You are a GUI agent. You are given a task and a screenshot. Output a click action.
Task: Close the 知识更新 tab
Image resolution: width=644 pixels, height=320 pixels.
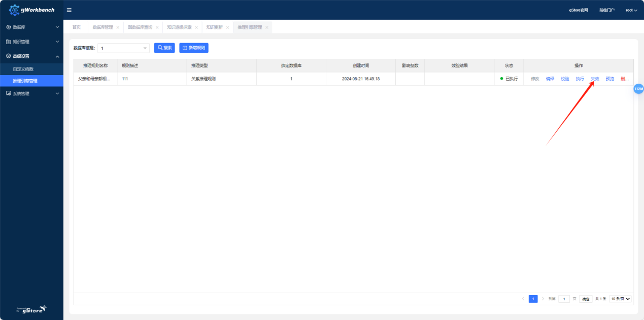point(227,27)
